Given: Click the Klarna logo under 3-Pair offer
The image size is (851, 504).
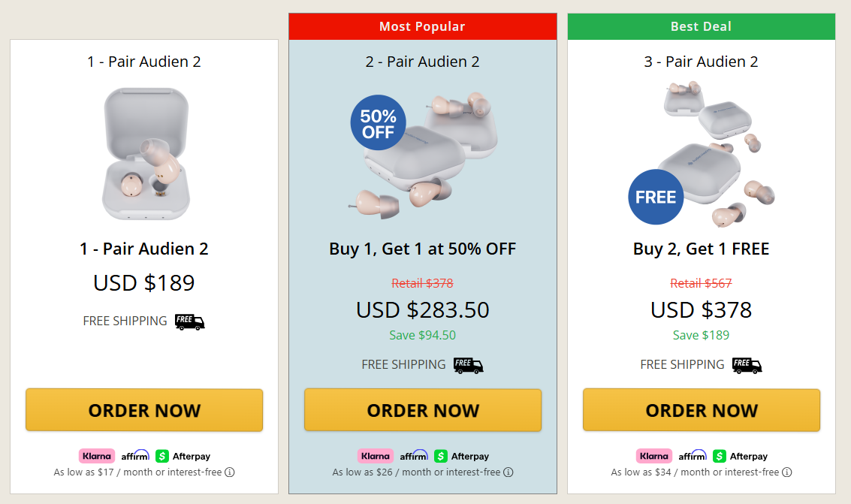Looking at the screenshot, I should pos(654,456).
